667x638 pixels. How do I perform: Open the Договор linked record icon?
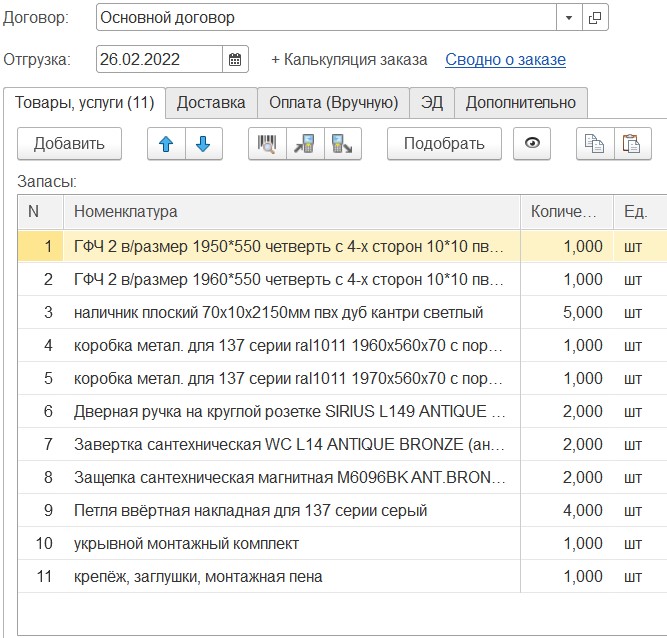(595, 18)
